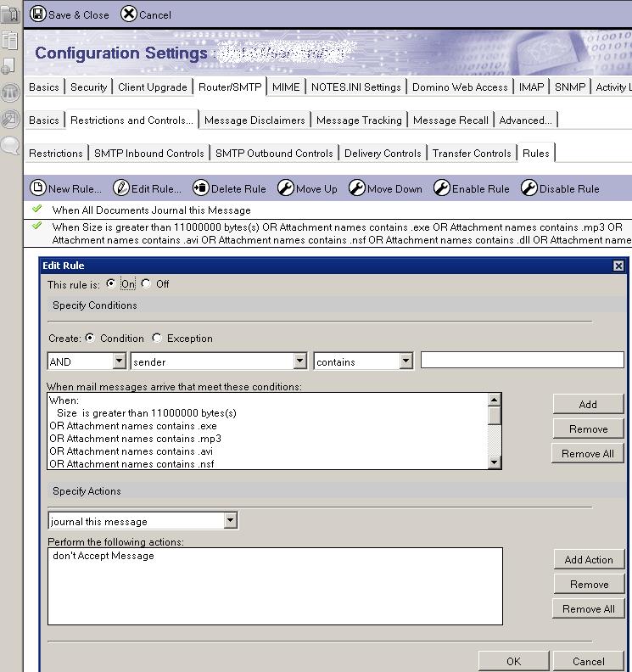
Task: Click the Add condition button
Action: 588,404
